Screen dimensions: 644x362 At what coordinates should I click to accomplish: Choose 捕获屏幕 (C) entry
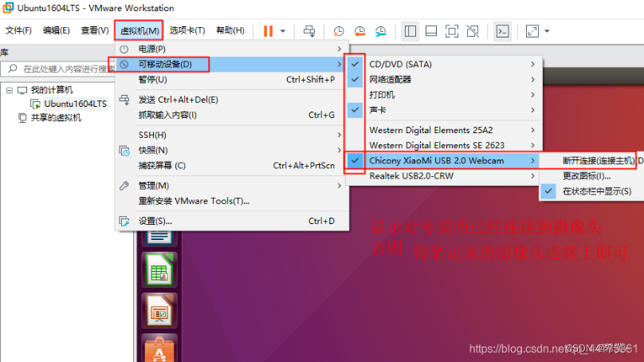click(x=232, y=166)
